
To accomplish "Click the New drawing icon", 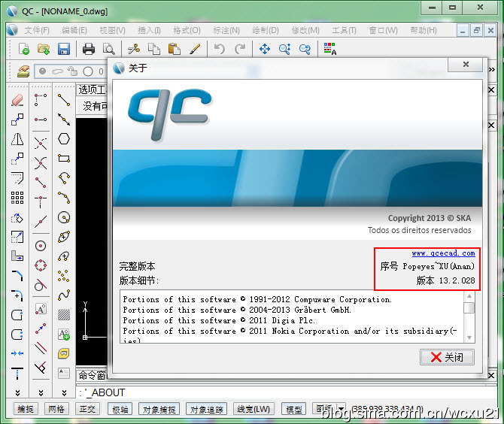I will tap(24, 49).
